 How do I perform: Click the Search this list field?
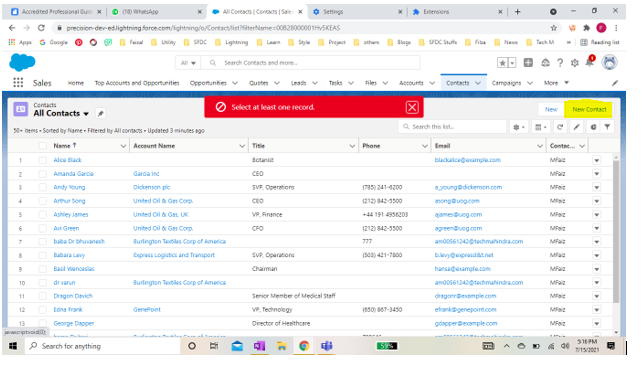pyautogui.click(x=452, y=127)
